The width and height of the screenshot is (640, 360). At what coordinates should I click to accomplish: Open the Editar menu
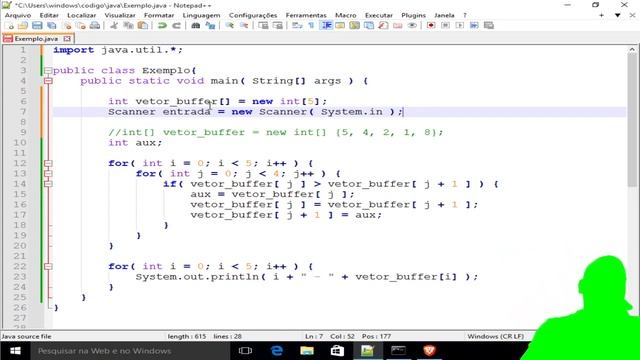[x=49, y=15]
